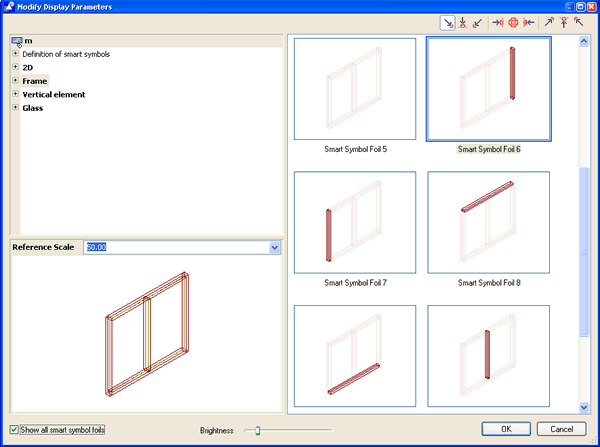The width and height of the screenshot is (600, 447).
Task: Select Definition of smart symbols item
Action: pos(66,54)
